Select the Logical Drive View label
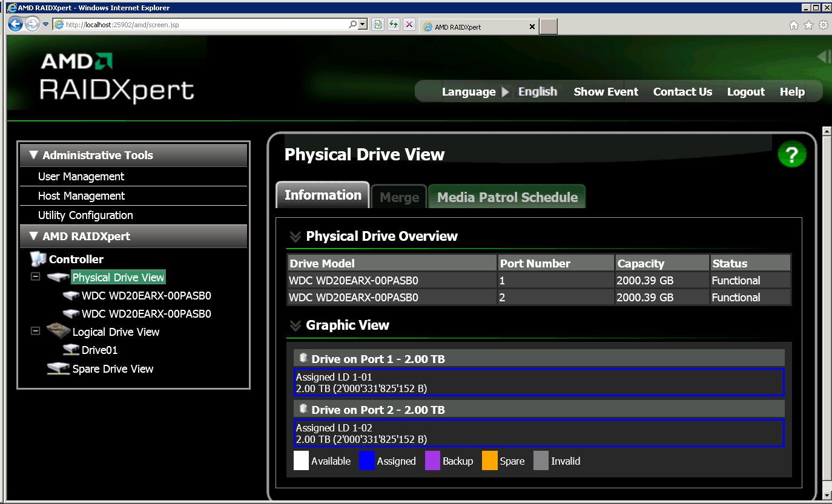This screenshot has width=832, height=504. click(116, 332)
